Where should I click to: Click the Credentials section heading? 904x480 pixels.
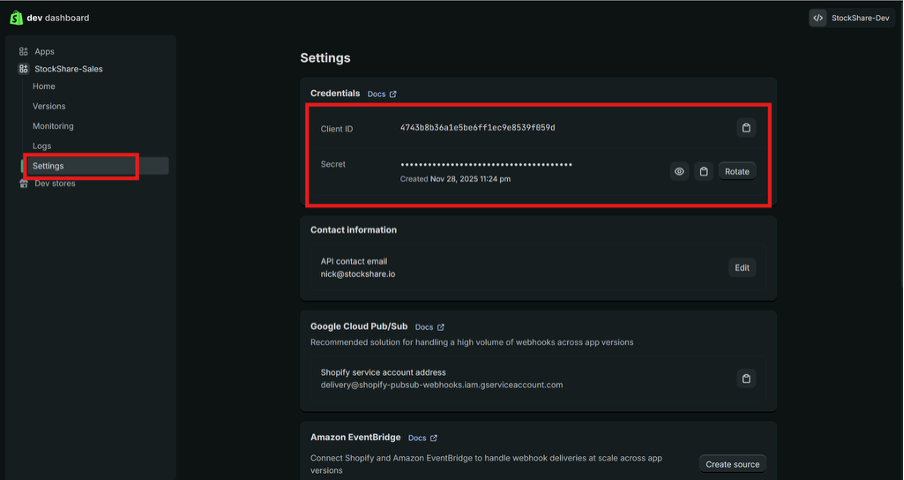tap(335, 93)
